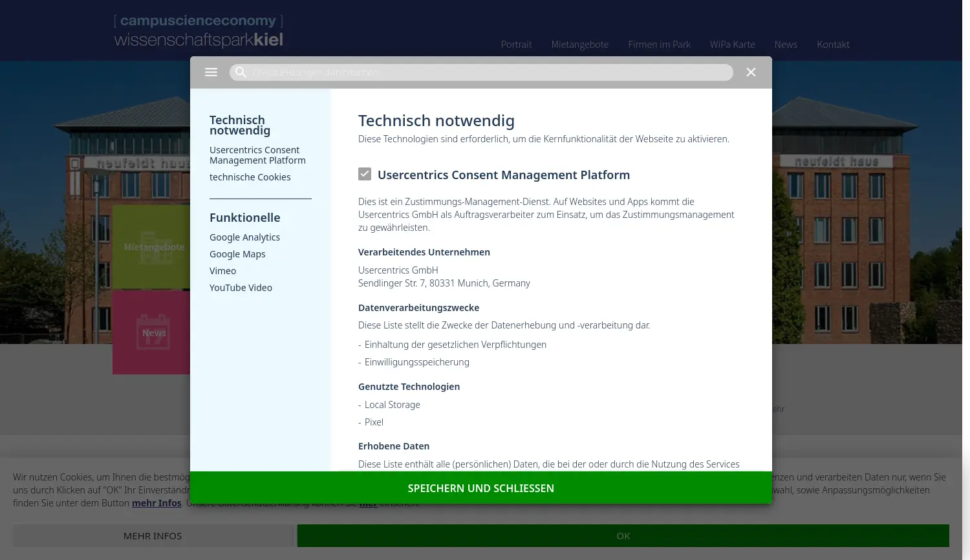Disable the Usercentrics Consent Management Platform checkbox
This screenshot has width=970, height=560.
365,174
